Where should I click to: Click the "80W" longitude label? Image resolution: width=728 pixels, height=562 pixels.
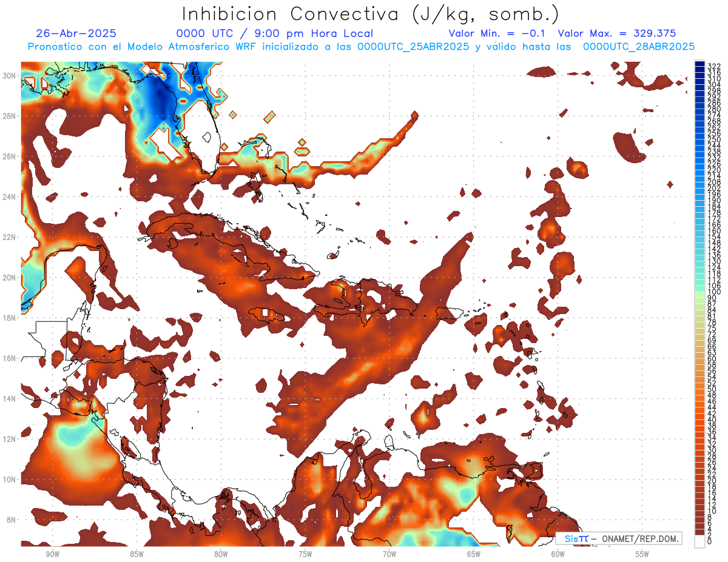(x=220, y=554)
